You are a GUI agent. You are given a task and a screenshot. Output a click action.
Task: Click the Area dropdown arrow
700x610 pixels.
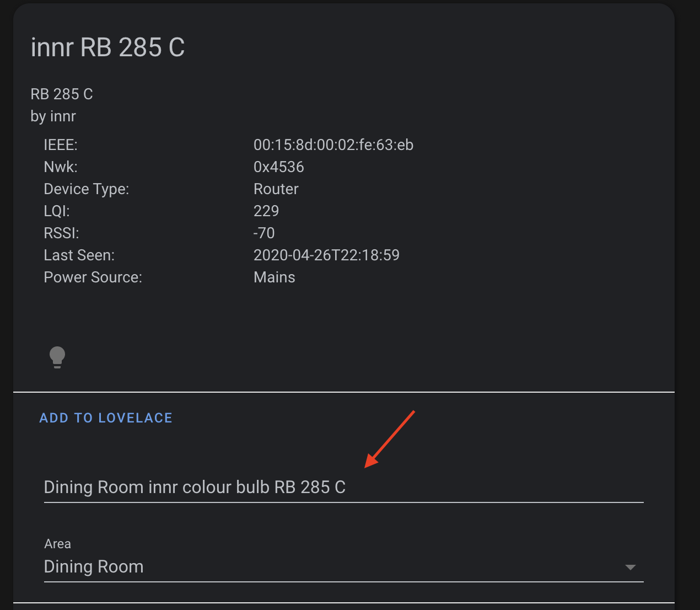pyautogui.click(x=631, y=568)
